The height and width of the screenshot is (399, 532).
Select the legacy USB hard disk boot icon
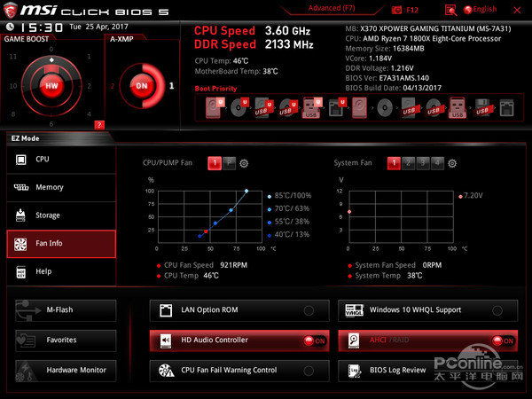409,107
